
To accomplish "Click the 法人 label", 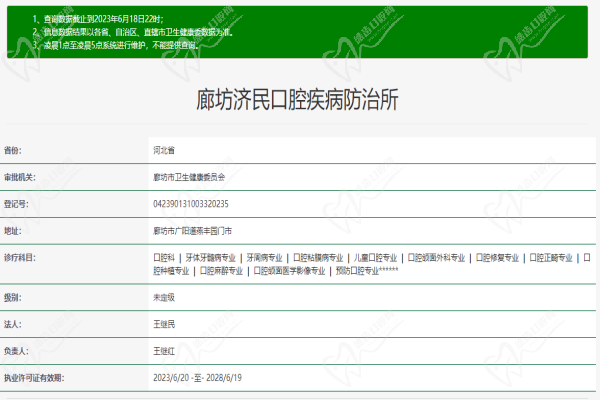I will click(x=13, y=324).
